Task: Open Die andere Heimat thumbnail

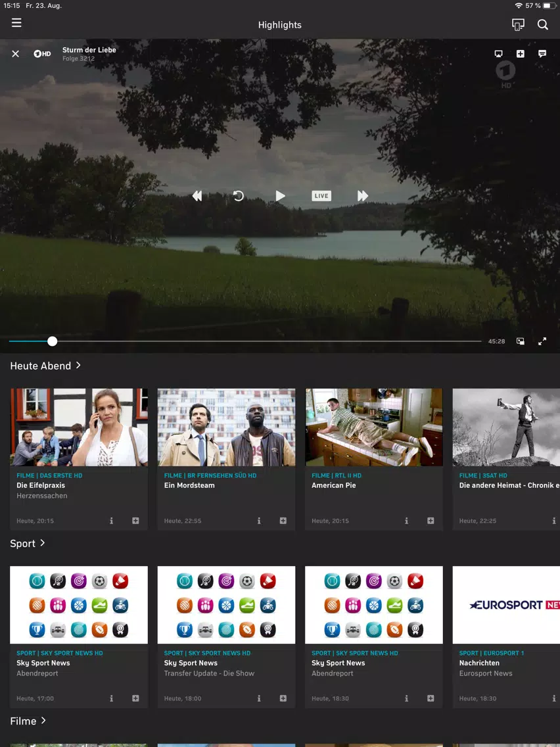Action: [506, 427]
